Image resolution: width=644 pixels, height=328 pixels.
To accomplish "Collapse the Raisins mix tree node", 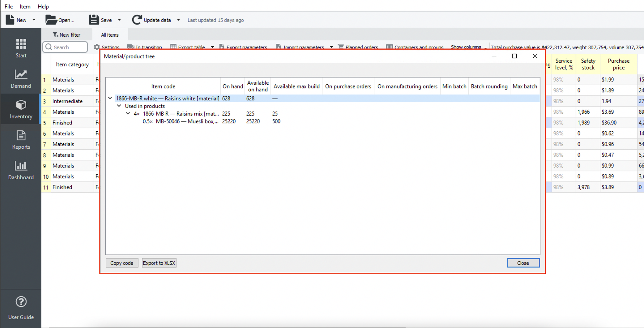I will click(x=128, y=113).
